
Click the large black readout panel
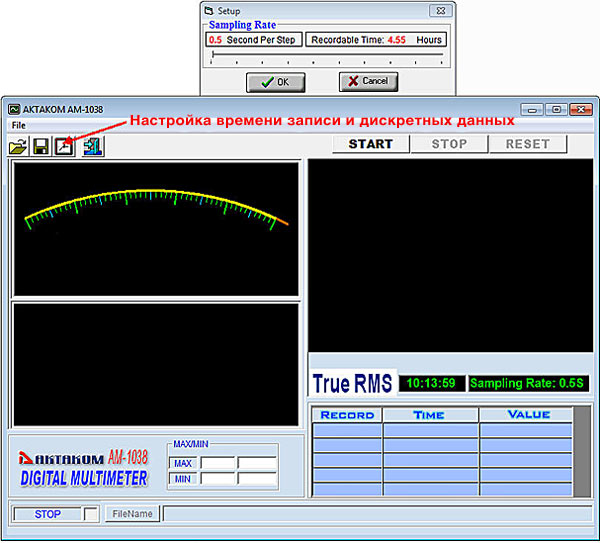pyautogui.click(x=450, y=255)
